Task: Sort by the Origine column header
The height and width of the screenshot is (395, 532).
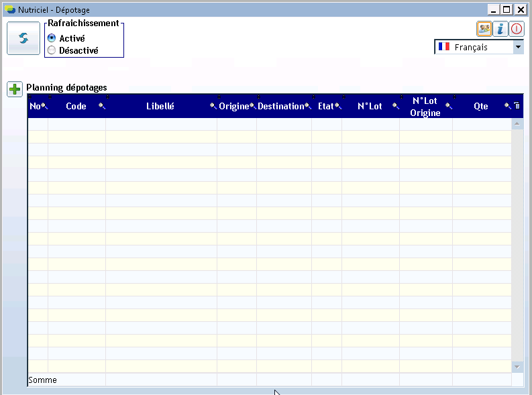Action: (x=234, y=107)
